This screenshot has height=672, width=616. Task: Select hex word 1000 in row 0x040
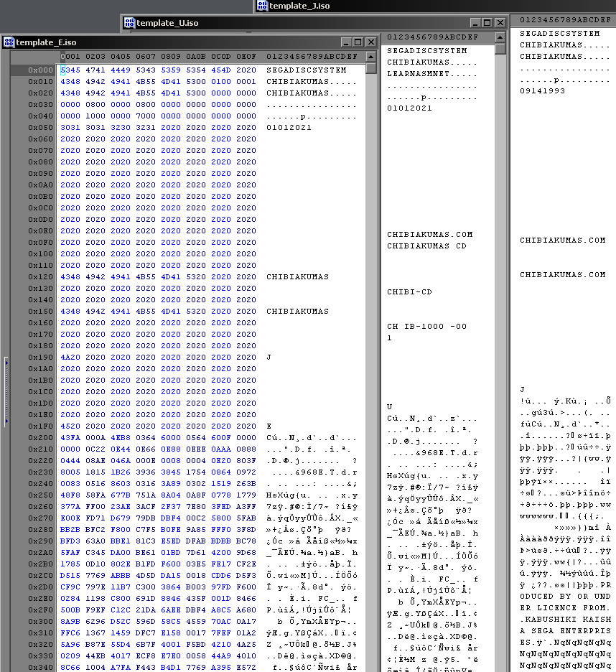[95, 116]
